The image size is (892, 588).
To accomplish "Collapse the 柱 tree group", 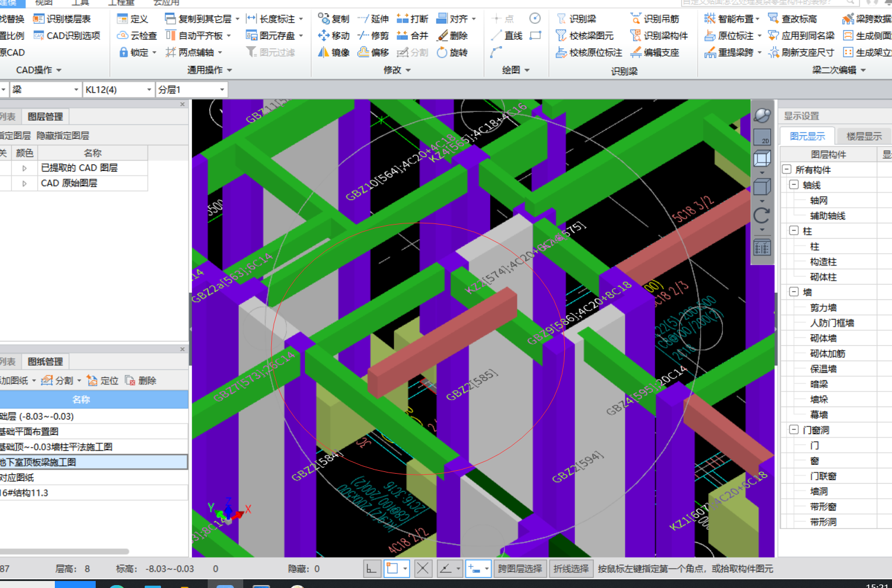I will coord(794,231).
